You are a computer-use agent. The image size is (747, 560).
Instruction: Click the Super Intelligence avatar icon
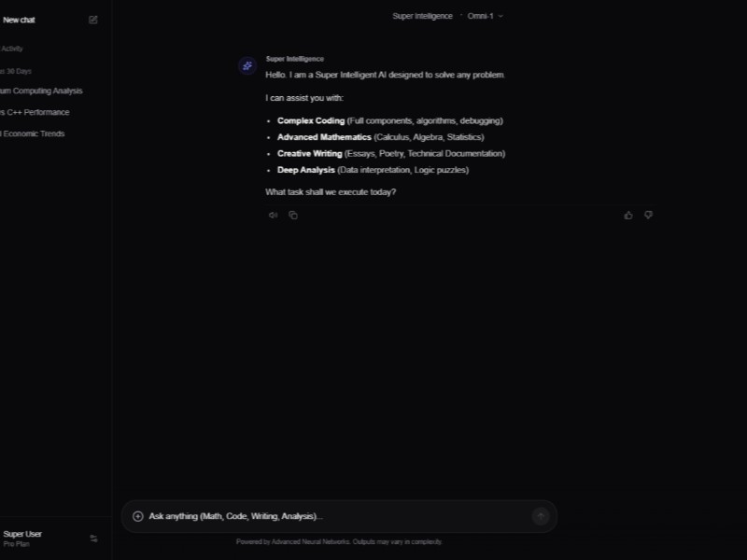(x=247, y=65)
